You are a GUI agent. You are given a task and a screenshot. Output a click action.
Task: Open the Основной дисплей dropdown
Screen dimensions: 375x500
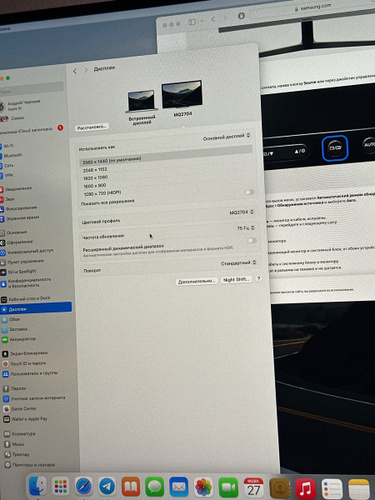(226, 137)
